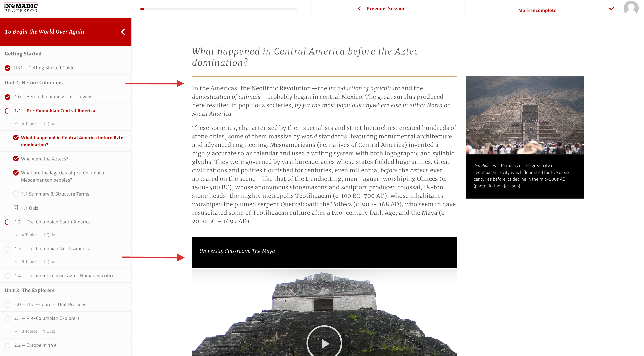Toggle the empty circle for 2.0 The Explorers Preview
Screen dimensions: 644x356
tap(8, 305)
